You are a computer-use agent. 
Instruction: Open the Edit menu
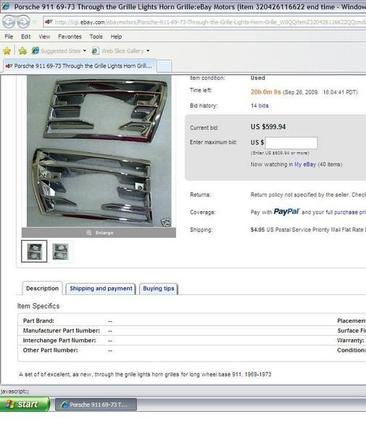click(x=26, y=37)
